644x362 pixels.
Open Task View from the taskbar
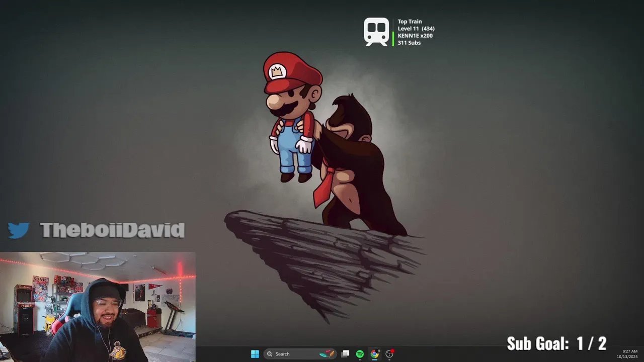(x=345, y=354)
